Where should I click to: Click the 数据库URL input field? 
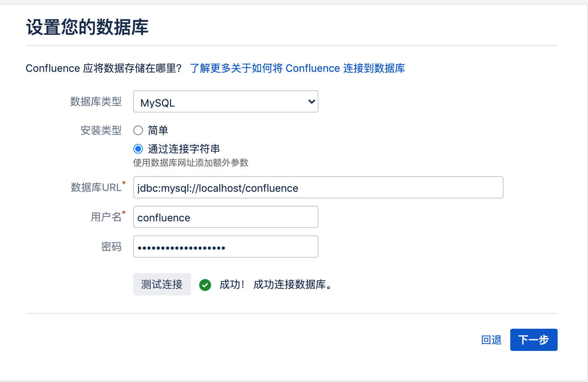pos(318,188)
